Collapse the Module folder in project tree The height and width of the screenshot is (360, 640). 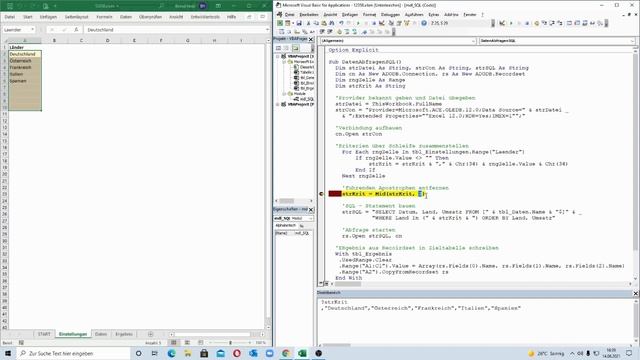click(284, 93)
